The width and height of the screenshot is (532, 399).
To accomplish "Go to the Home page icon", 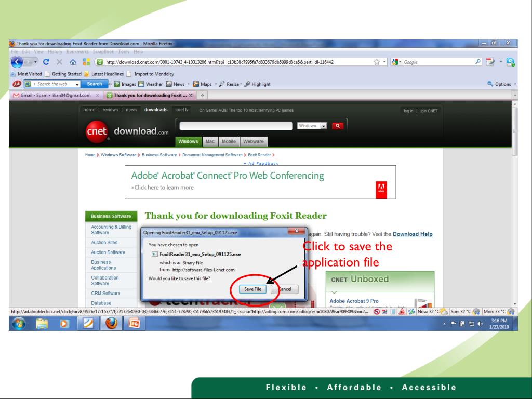I will (x=73, y=62).
